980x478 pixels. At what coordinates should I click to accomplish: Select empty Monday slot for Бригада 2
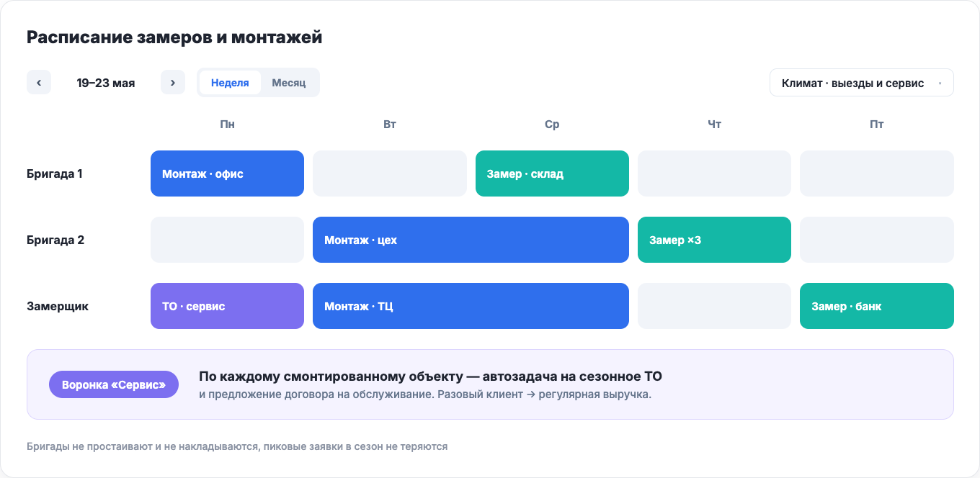[x=227, y=240]
